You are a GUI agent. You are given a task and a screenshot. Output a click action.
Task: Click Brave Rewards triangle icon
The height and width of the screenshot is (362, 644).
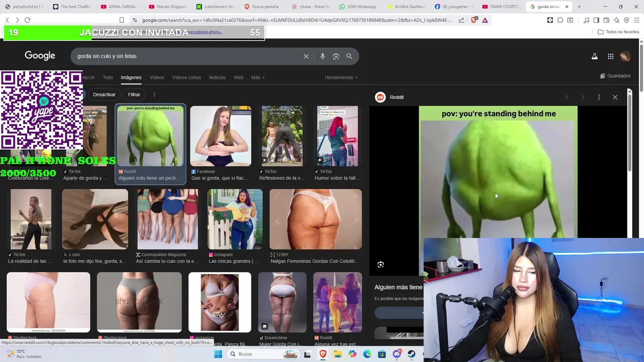[x=485, y=20]
